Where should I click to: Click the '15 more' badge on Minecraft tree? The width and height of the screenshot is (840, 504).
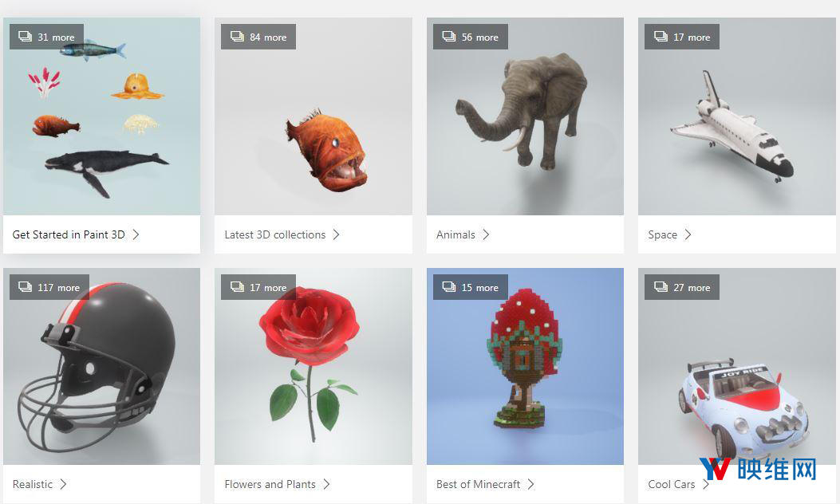[471, 287]
